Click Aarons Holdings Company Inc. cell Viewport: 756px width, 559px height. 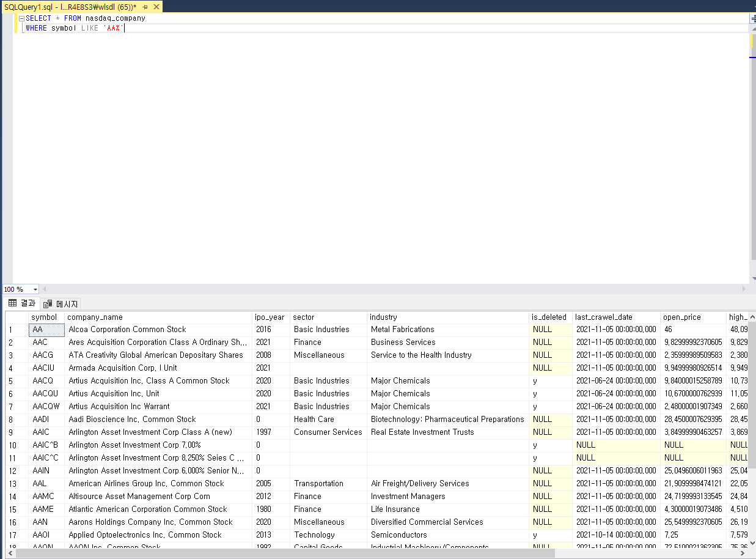pos(158,522)
